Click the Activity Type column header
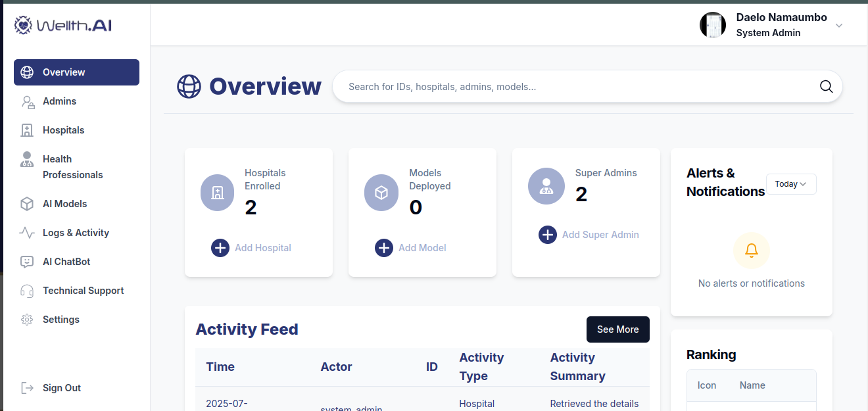This screenshot has height=411, width=868. (x=481, y=367)
